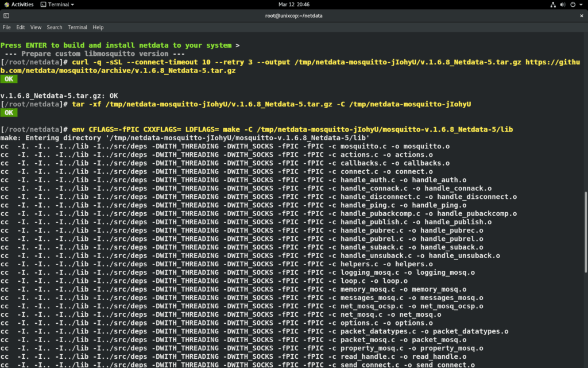Click the 'make: Entering directory' line
Screen dimensions: 588x368
[185, 138]
